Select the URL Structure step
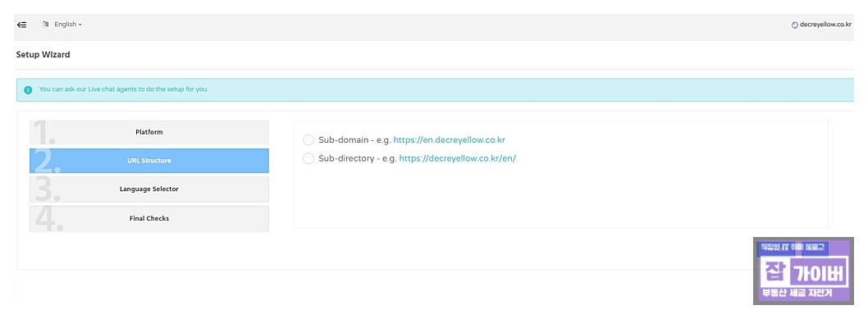 click(x=149, y=161)
